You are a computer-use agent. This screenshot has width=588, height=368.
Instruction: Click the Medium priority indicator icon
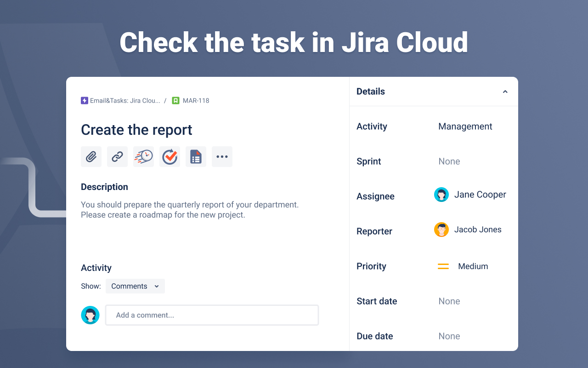click(442, 266)
